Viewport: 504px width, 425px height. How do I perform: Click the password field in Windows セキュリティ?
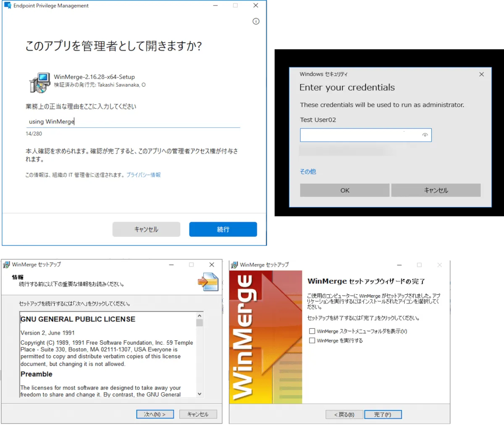click(366, 135)
